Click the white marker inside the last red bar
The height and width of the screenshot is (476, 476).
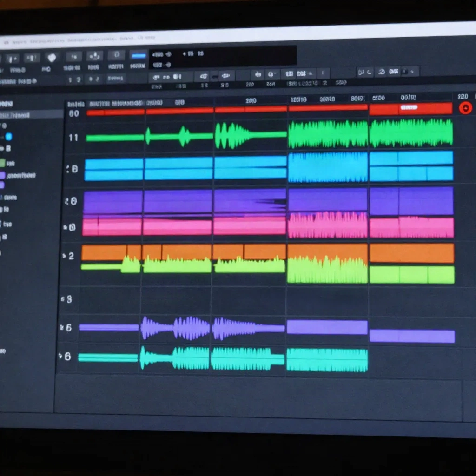click(409, 107)
